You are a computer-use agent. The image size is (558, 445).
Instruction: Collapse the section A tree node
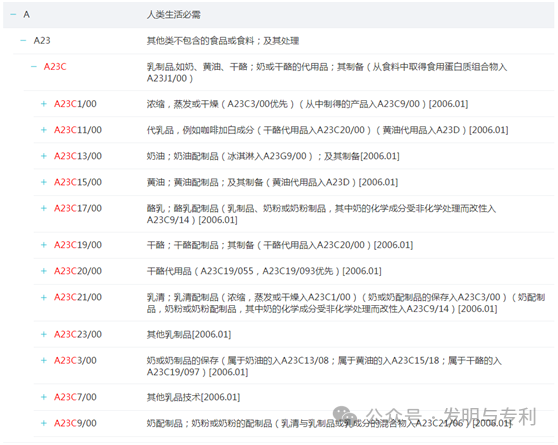tap(13, 15)
